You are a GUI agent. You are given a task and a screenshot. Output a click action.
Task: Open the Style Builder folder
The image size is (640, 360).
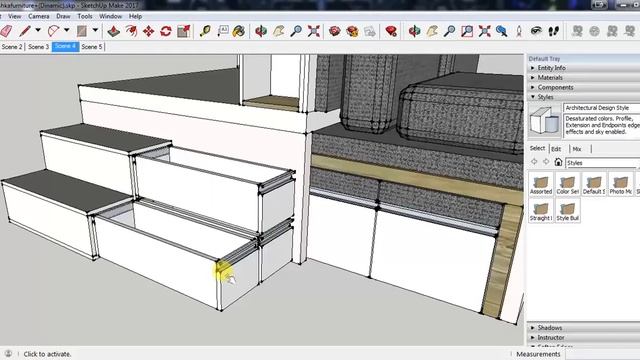[568, 211]
